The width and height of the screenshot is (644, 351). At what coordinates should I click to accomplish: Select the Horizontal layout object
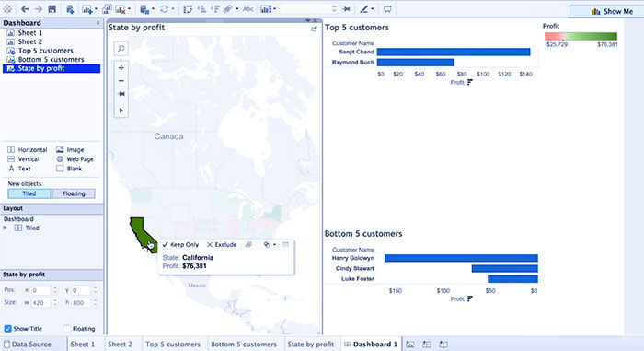27,150
